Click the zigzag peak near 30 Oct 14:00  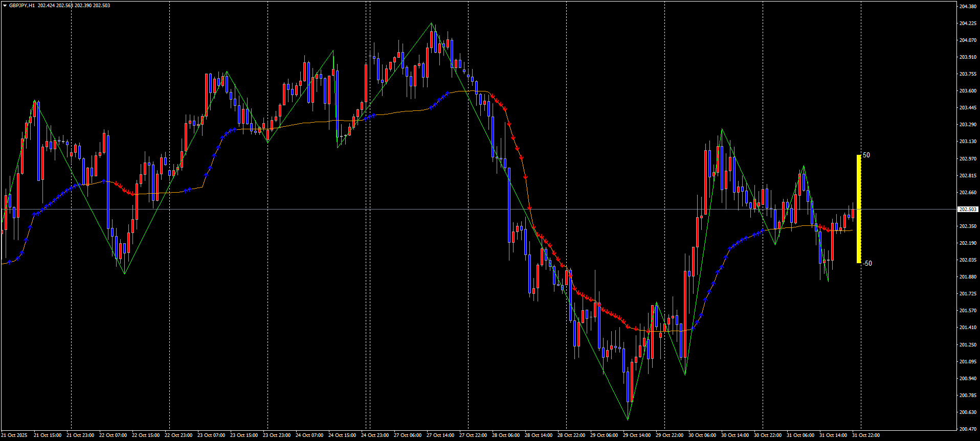point(722,129)
